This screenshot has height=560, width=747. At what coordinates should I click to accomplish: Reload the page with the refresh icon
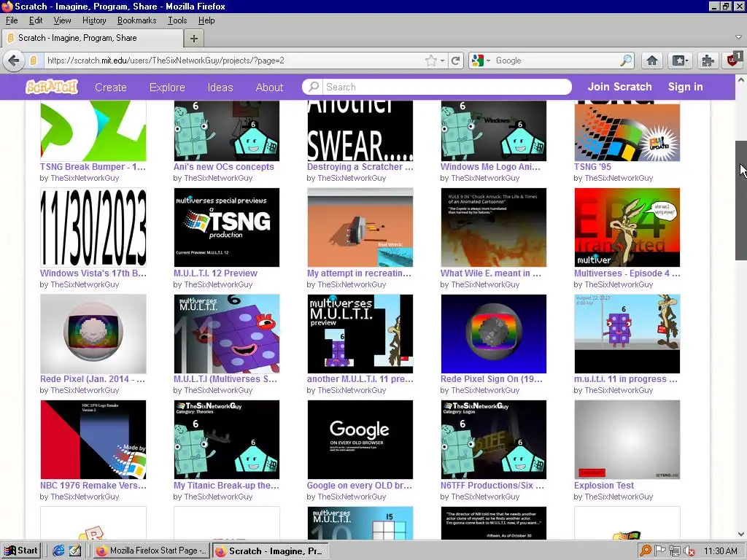456,61
